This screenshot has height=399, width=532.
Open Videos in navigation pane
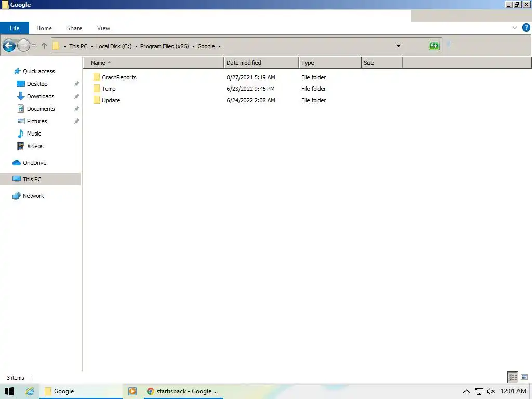coord(35,146)
